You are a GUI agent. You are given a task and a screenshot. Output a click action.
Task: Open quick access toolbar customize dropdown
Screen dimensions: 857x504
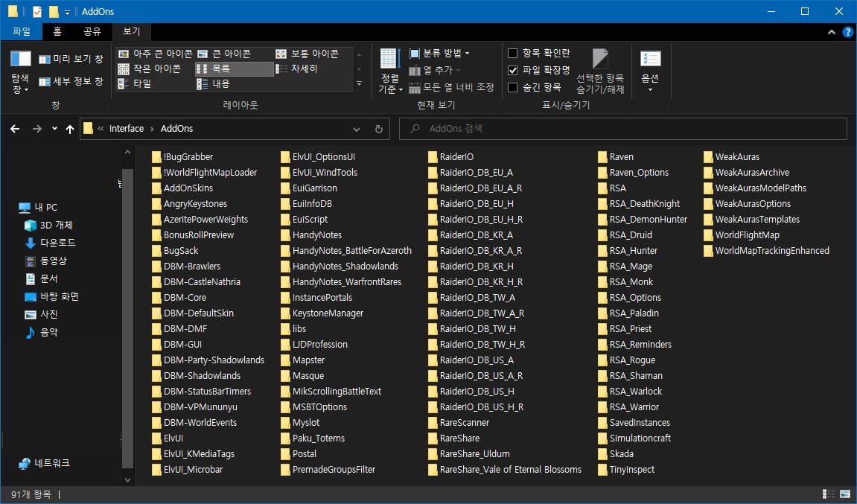[67, 11]
